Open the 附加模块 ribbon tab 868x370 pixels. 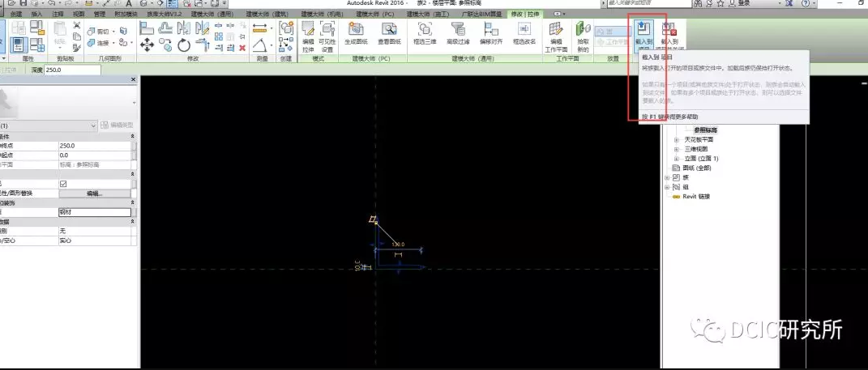(125, 14)
